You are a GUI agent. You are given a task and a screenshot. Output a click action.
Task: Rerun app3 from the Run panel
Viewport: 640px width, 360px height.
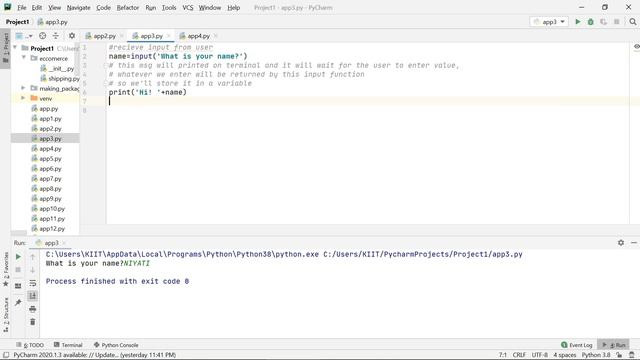[x=18, y=257]
